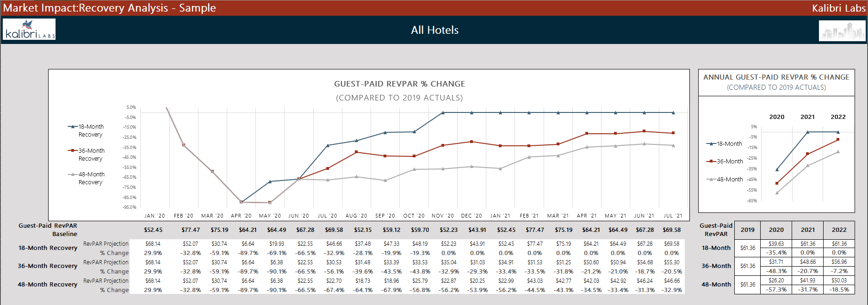Click 36-Month % change -20.5%
The image size is (868, 305).
[672, 272]
